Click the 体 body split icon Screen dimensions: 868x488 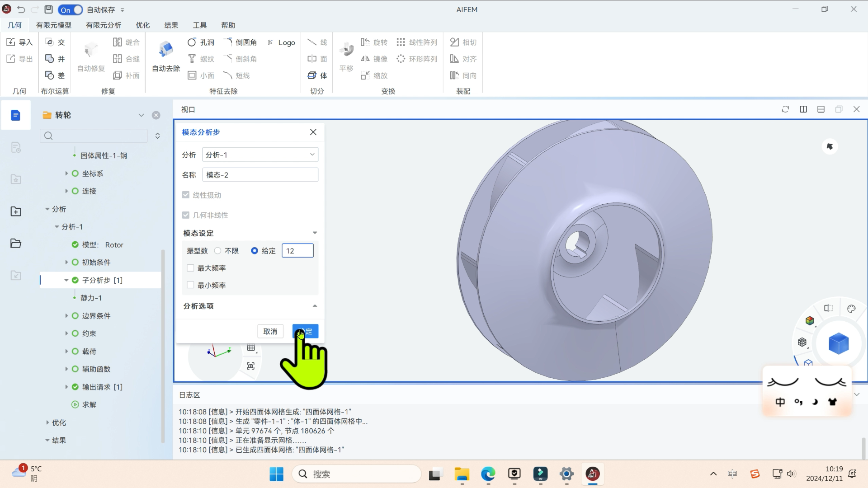tap(312, 75)
